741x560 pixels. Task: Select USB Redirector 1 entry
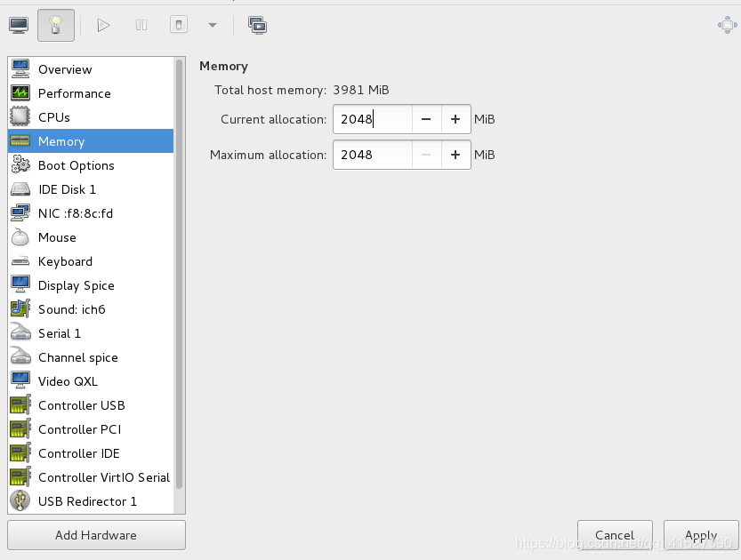(91, 501)
